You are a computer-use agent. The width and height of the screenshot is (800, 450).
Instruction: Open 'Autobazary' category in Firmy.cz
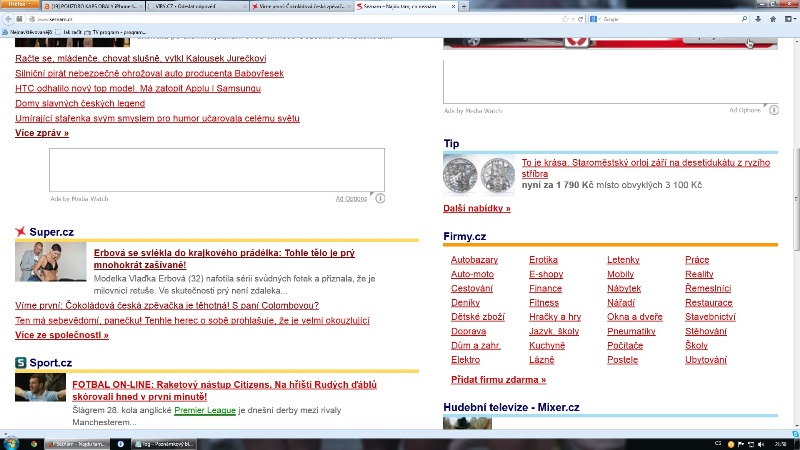coord(474,260)
